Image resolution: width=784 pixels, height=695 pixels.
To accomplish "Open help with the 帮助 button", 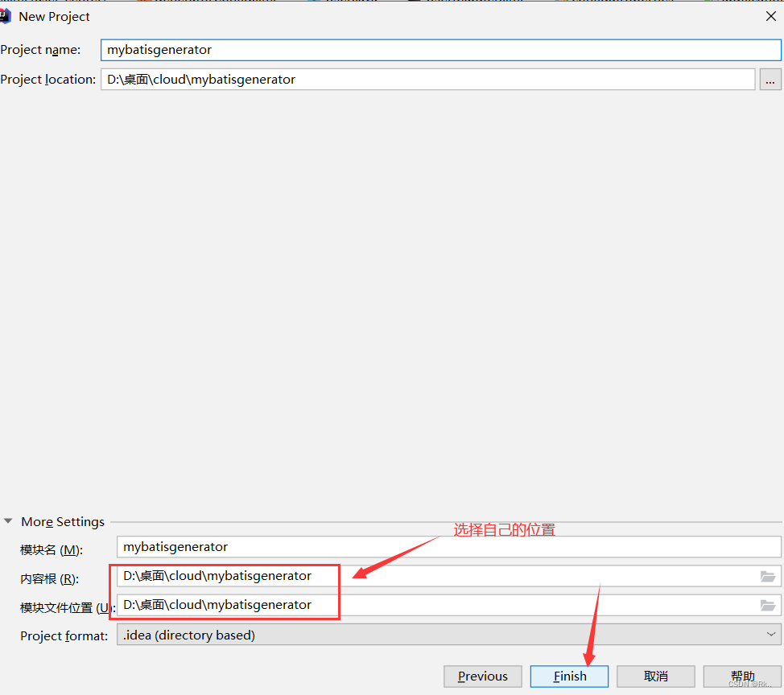I will point(741,676).
